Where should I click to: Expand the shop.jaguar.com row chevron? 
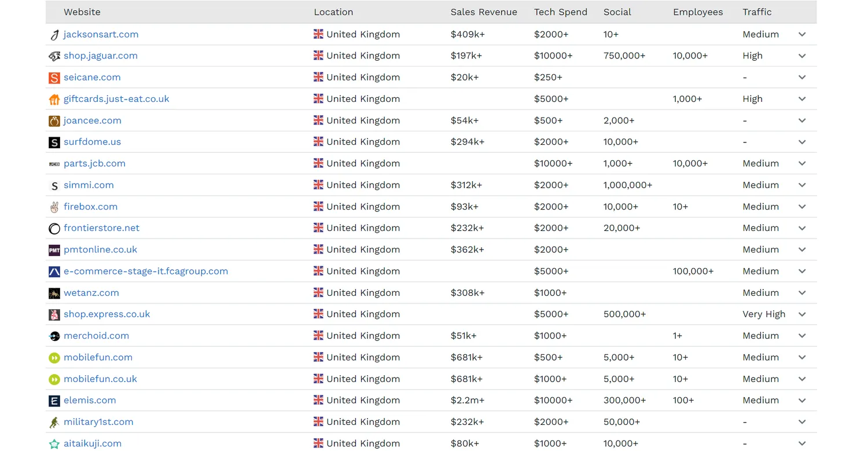802,56
